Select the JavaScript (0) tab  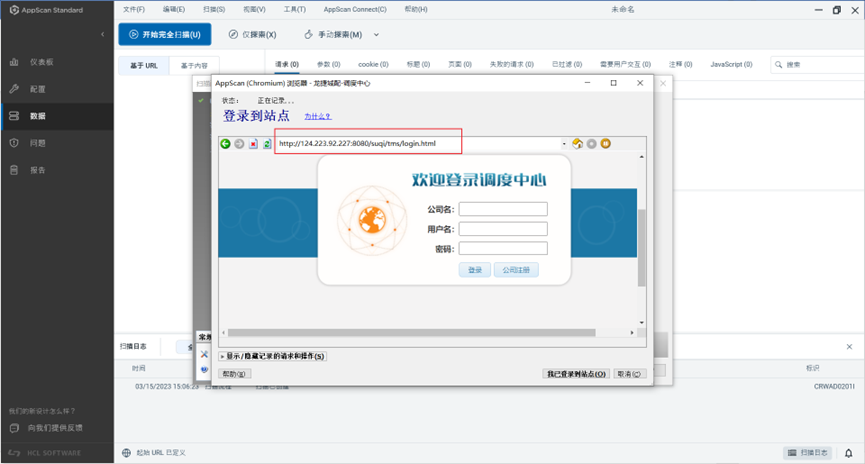point(731,65)
